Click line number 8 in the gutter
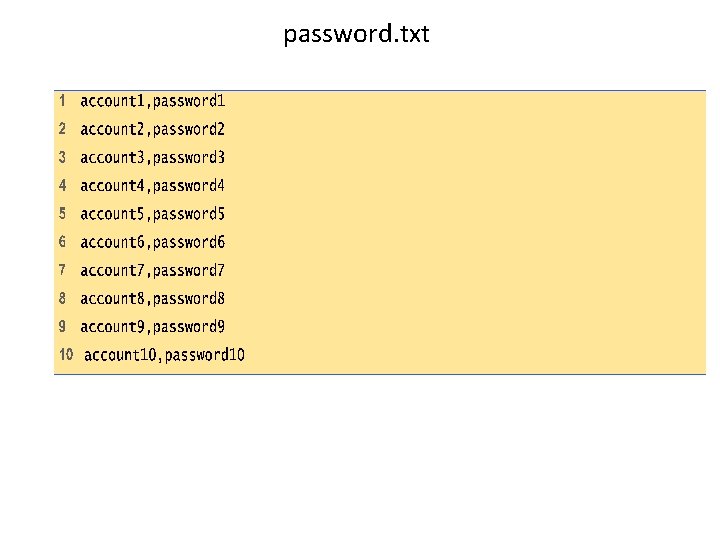Screen dimensions: 720x540 62,298
